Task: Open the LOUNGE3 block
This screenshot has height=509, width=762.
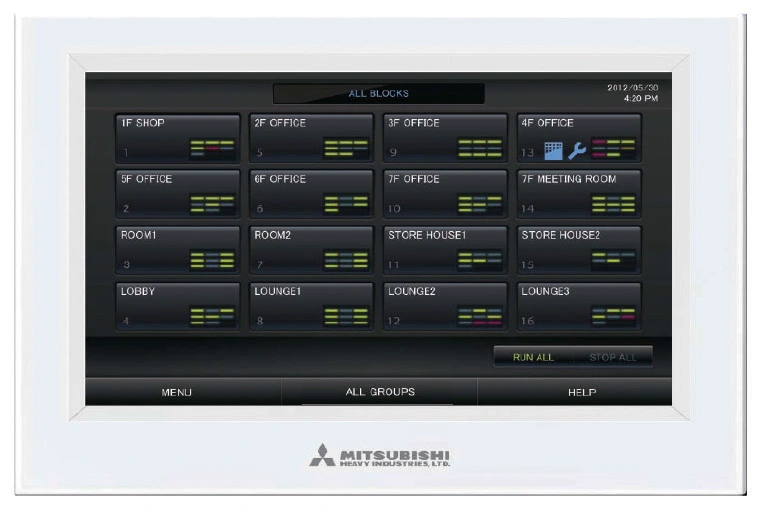Action: coord(579,307)
